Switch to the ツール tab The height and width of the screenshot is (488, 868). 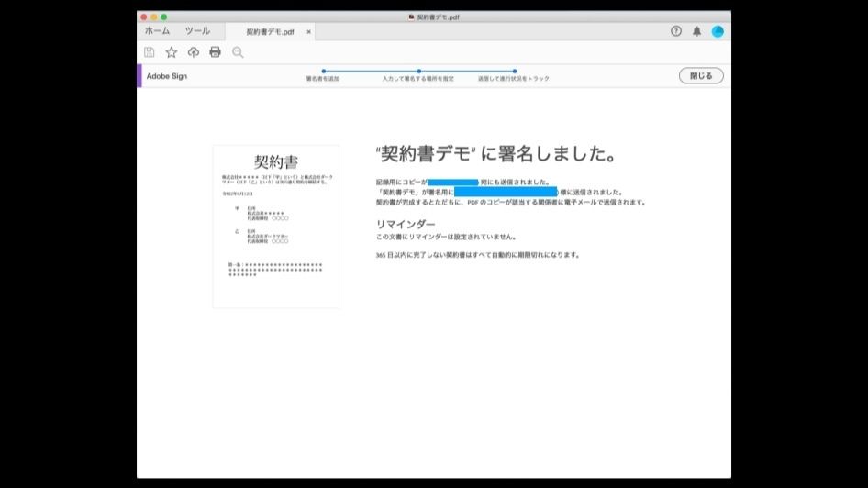tap(197, 31)
